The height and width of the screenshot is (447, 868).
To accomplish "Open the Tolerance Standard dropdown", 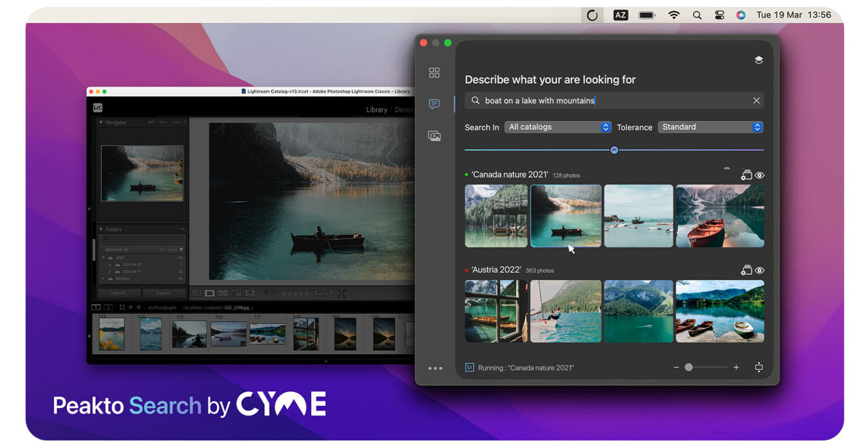I will click(710, 127).
